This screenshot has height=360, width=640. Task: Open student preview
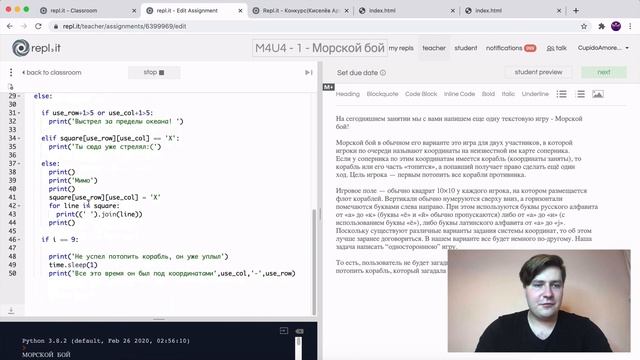pos(538,72)
